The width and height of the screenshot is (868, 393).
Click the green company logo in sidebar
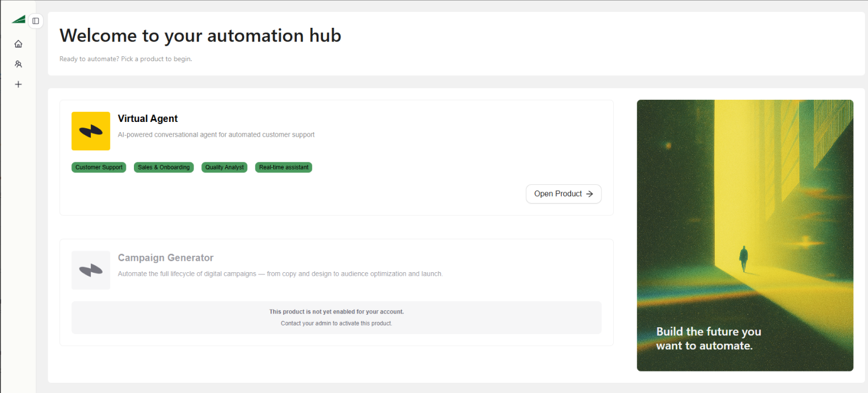point(18,20)
